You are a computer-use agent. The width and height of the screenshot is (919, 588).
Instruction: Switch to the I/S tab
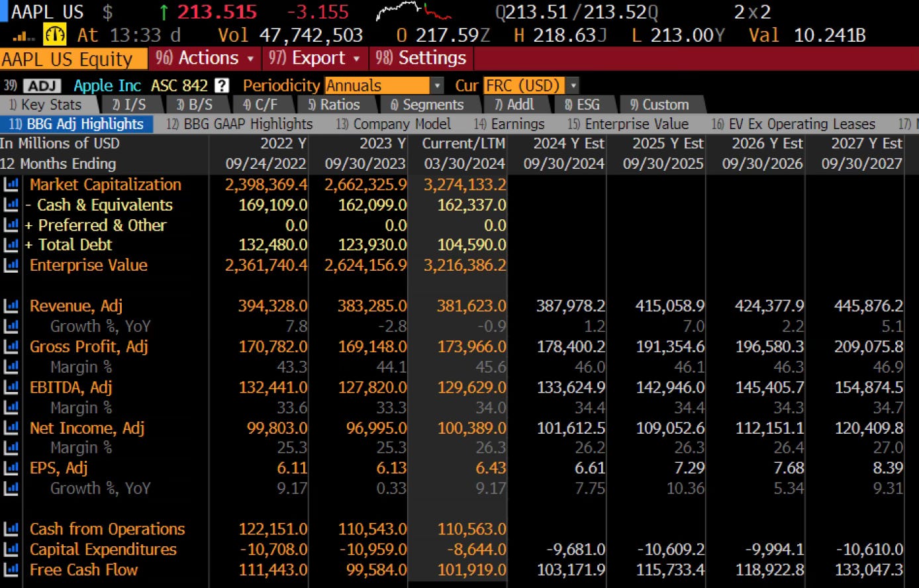(130, 105)
